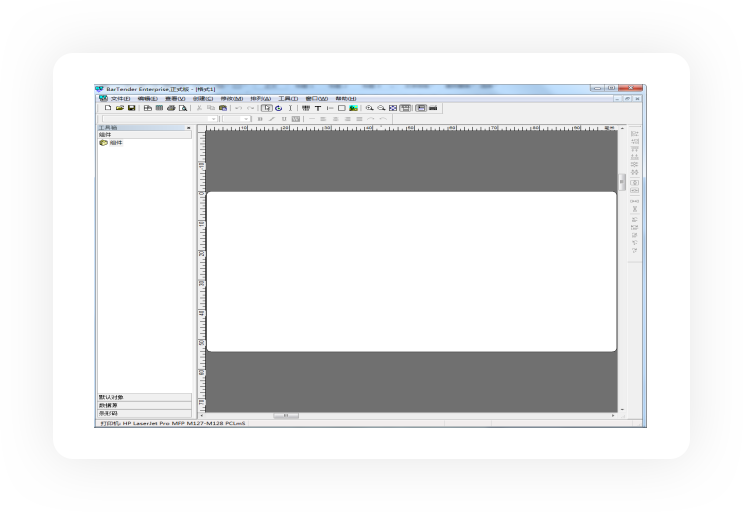743x512 pixels.
Task: Select the arrow pointer tool
Action: pyautogui.click(x=266, y=107)
